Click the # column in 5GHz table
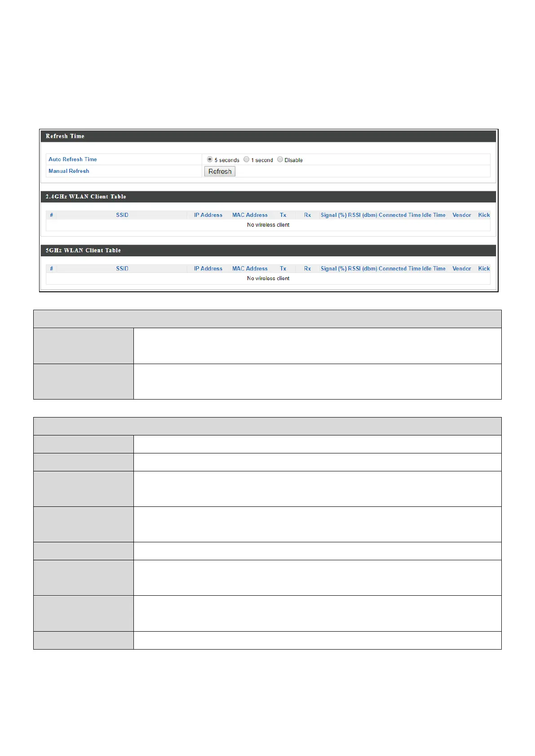 point(51,268)
